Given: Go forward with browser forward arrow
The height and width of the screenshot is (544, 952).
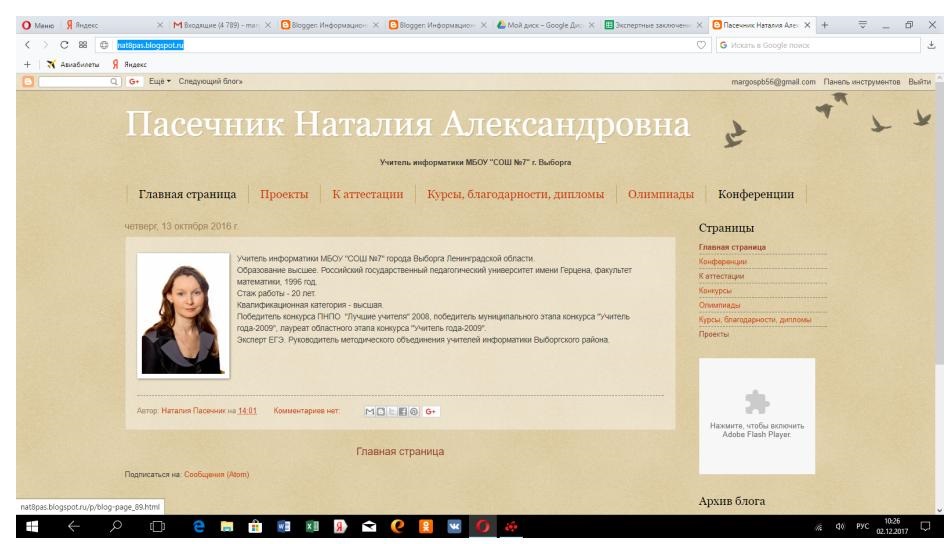Looking at the screenshot, I should 45,45.
